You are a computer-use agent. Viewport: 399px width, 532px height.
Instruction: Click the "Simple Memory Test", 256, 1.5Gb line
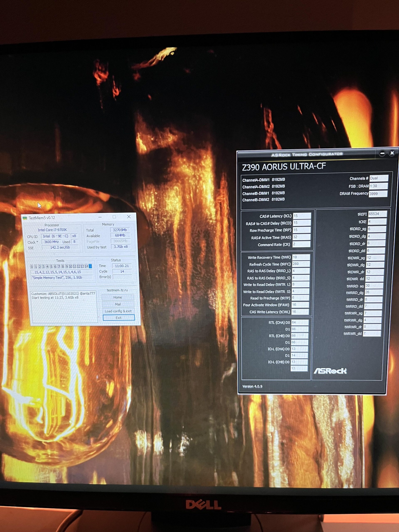coord(62,278)
